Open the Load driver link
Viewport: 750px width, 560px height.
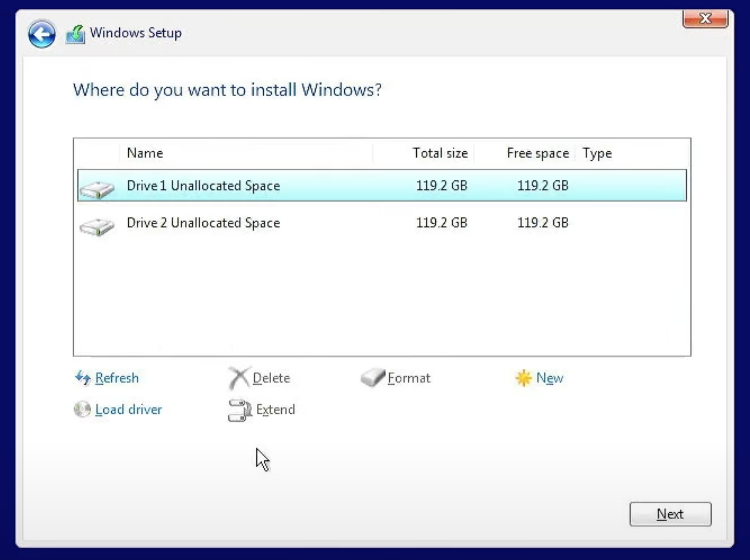pos(129,409)
